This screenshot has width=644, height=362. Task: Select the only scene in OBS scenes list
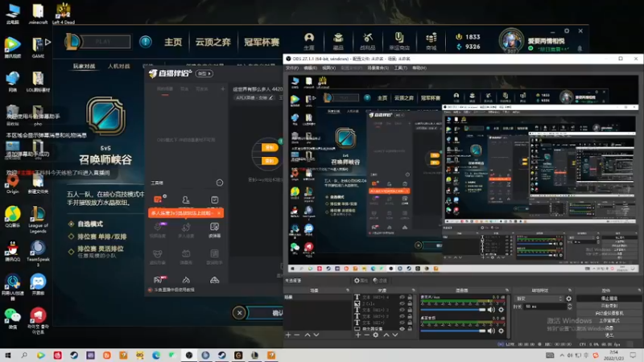(x=317, y=297)
